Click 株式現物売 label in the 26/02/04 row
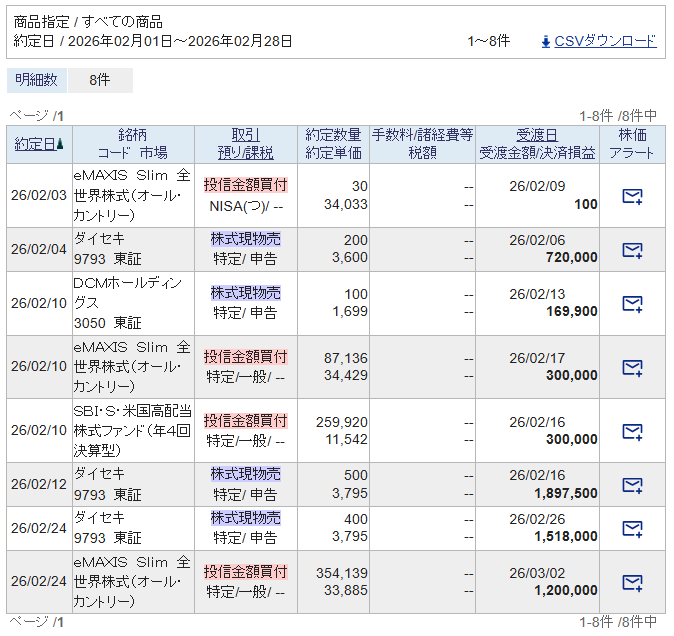 pos(245,239)
